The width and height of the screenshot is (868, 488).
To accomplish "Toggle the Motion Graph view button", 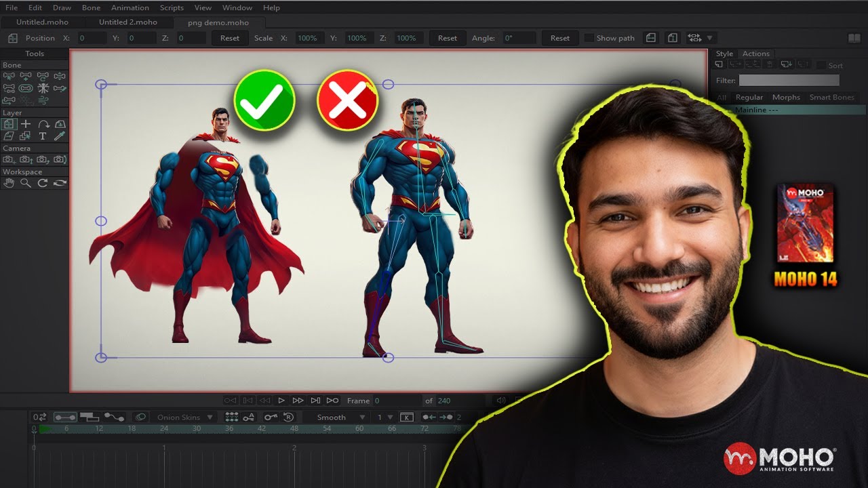I will (x=114, y=418).
